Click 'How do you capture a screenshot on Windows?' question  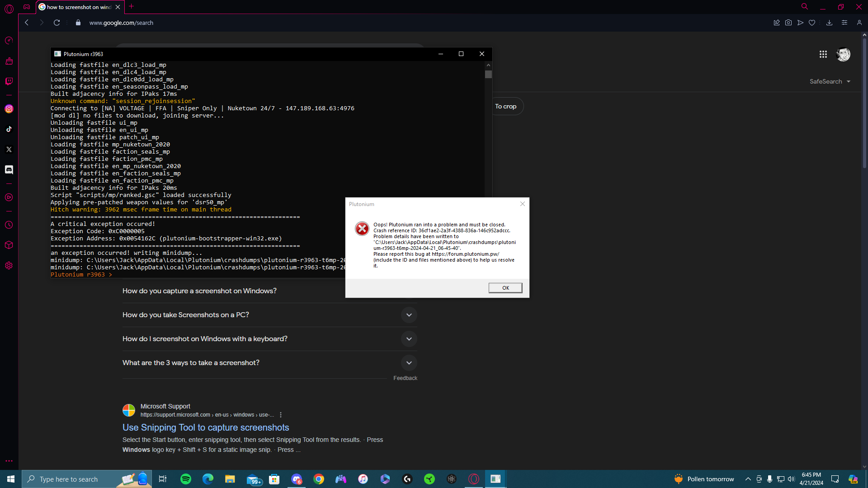[199, 291]
